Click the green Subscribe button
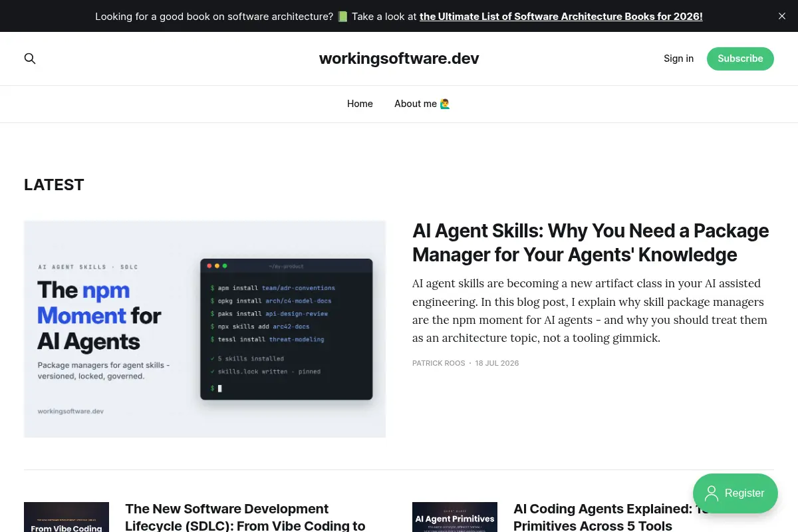Screen dimensions: 798x532 (740, 59)
